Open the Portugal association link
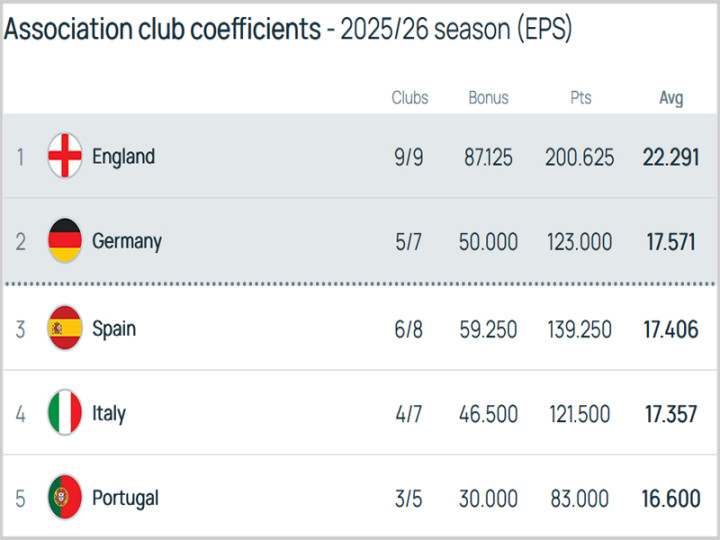 coord(125,498)
